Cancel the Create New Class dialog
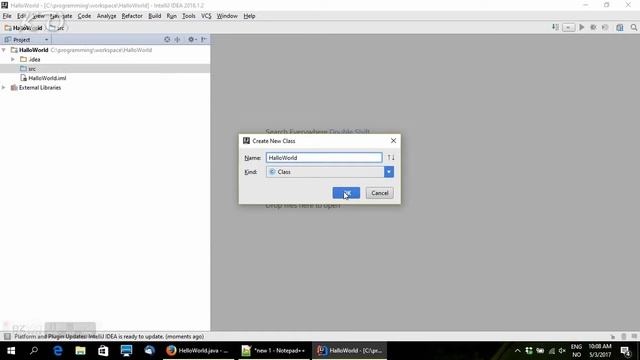The image size is (640, 360). [380, 193]
